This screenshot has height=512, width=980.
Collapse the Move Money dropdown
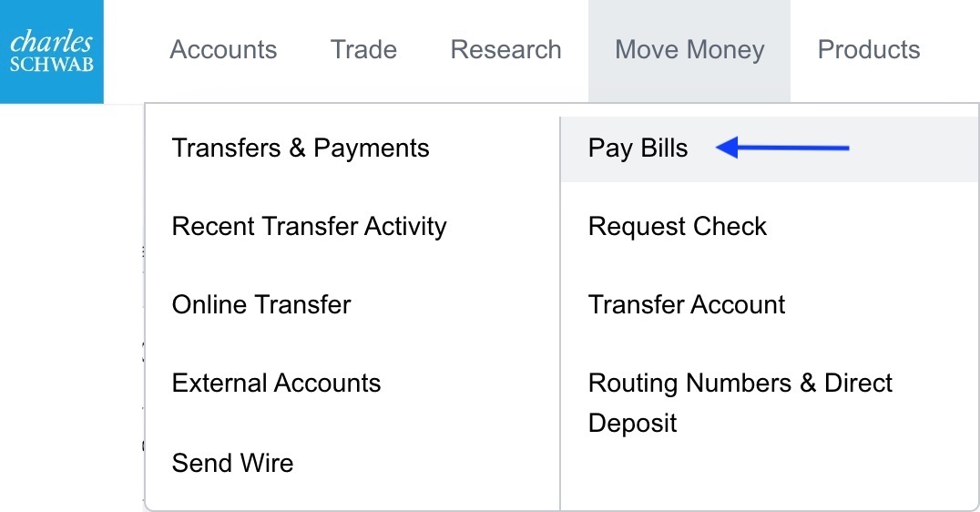click(x=689, y=49)
